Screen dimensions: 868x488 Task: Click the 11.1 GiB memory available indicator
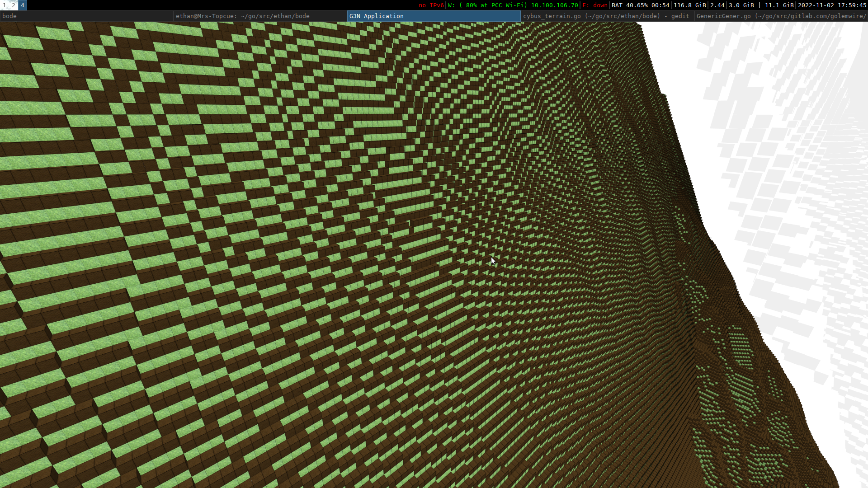779,5
